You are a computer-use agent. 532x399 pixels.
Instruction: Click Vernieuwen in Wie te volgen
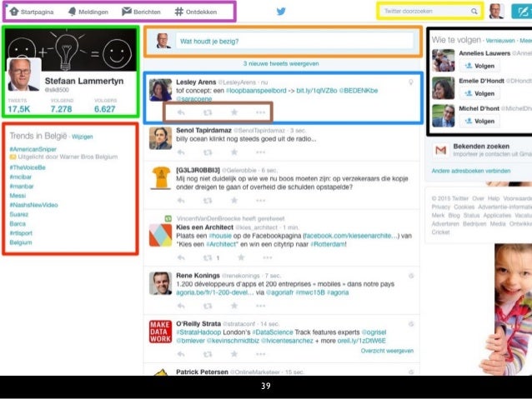pyautogui.click(x=500, y=41)
